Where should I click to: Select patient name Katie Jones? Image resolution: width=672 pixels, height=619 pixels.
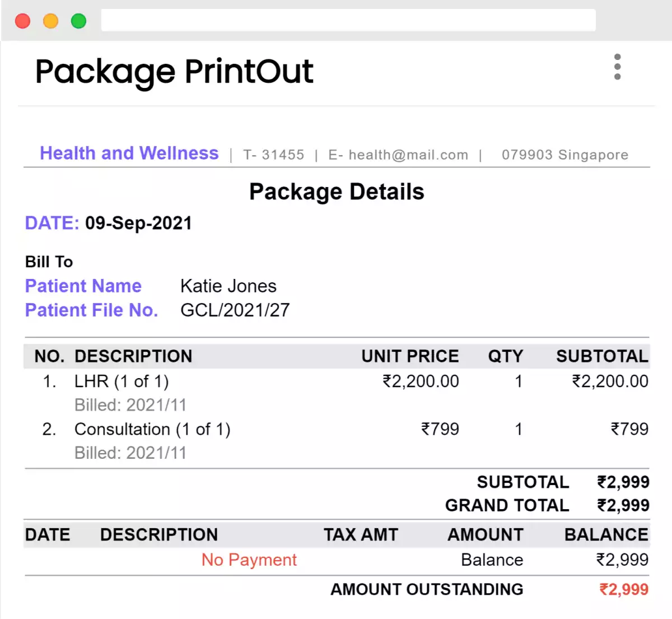coord(228,286)
